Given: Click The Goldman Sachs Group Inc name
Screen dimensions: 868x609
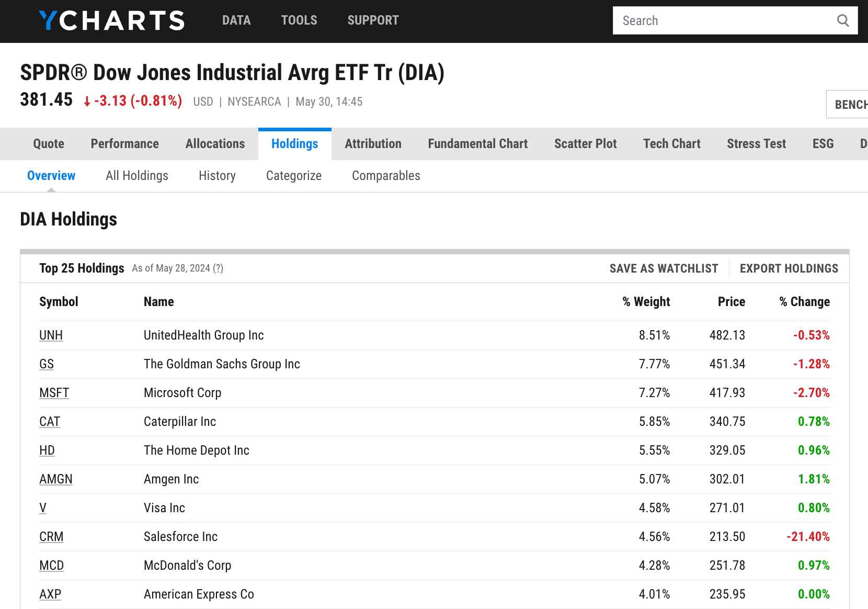Looking at the screenshot, I should click(x=222, y=364).
